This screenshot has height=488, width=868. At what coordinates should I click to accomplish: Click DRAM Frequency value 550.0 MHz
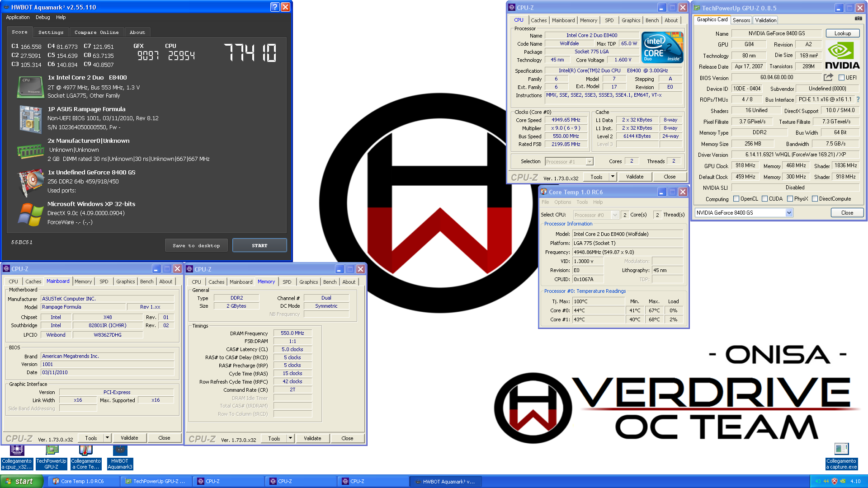(x=292, y=333)
